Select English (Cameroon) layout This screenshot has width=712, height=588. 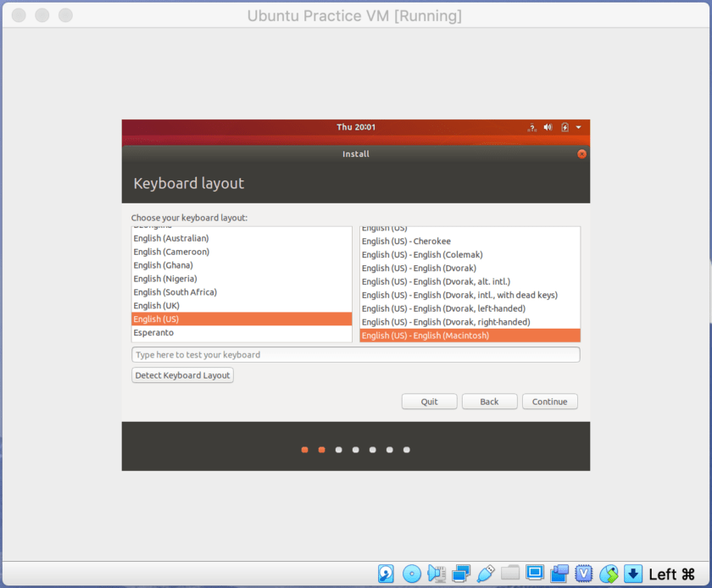pos(242,252)
